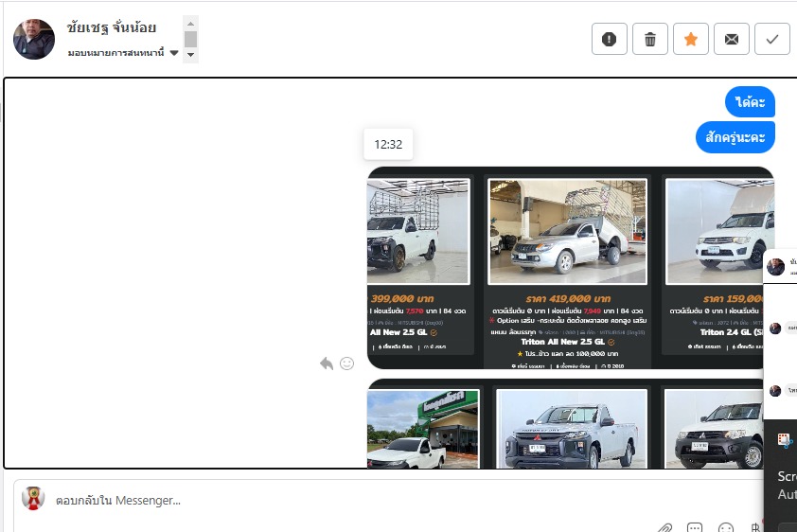Open the customer's profile picture
The image size is (797, 532).
click(34, 39)
